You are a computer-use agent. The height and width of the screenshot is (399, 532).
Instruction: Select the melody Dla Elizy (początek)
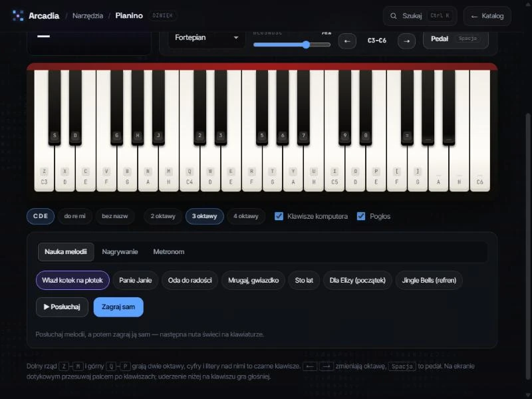point(358,281)
